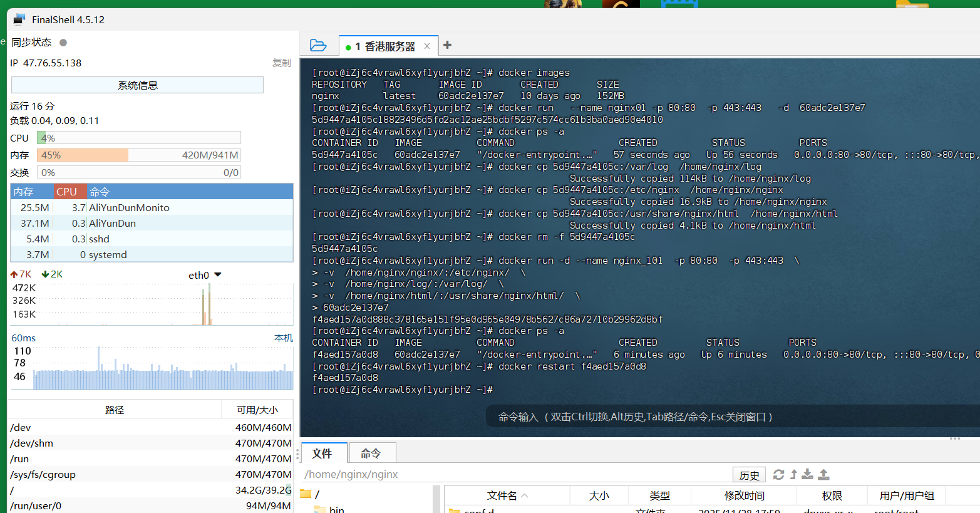This screenshot has height=513, width=980.
Task: Refresh the remote file list
Action: click(x=778, y=475)
